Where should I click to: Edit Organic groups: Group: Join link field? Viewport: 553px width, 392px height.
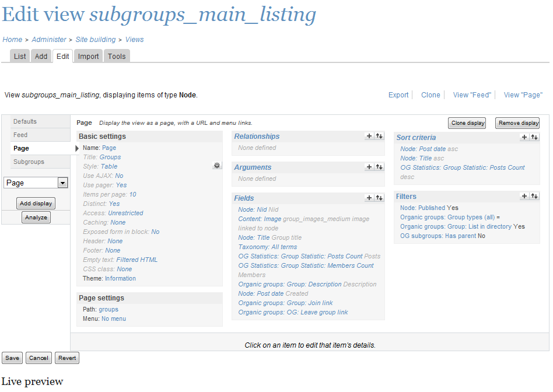tap(285, 303)
